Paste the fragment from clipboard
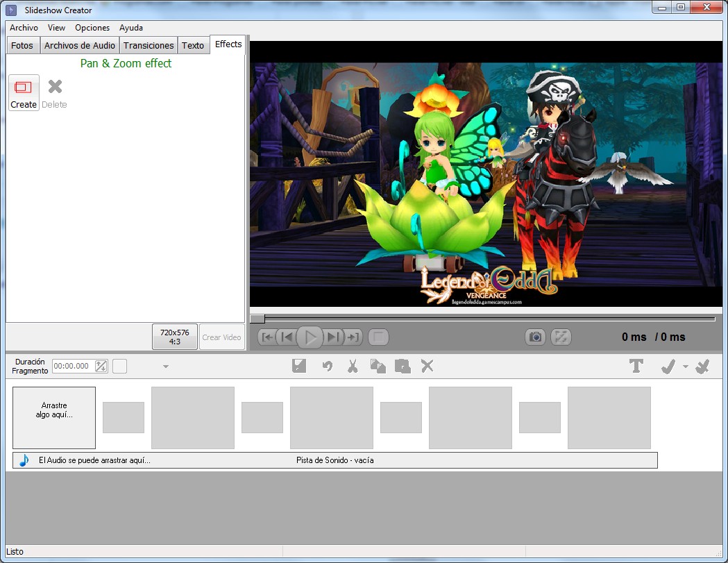728x563 pixels. click(x=403, y=366)
